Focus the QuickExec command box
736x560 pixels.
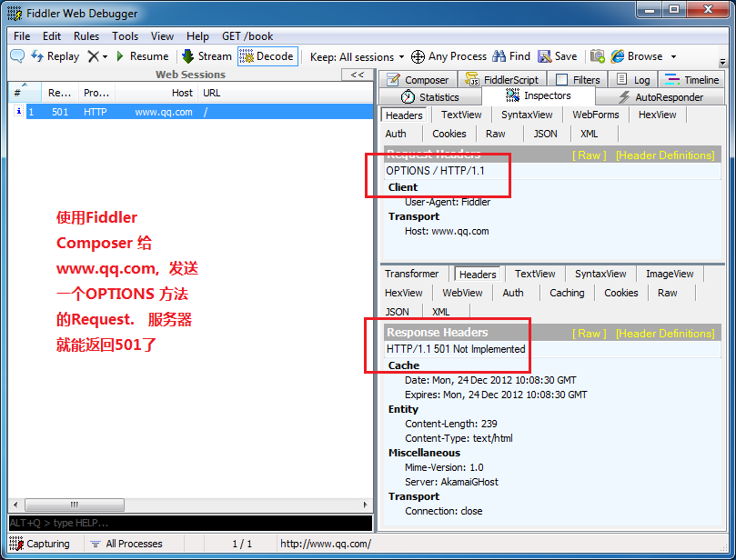[x=190, y=523]
